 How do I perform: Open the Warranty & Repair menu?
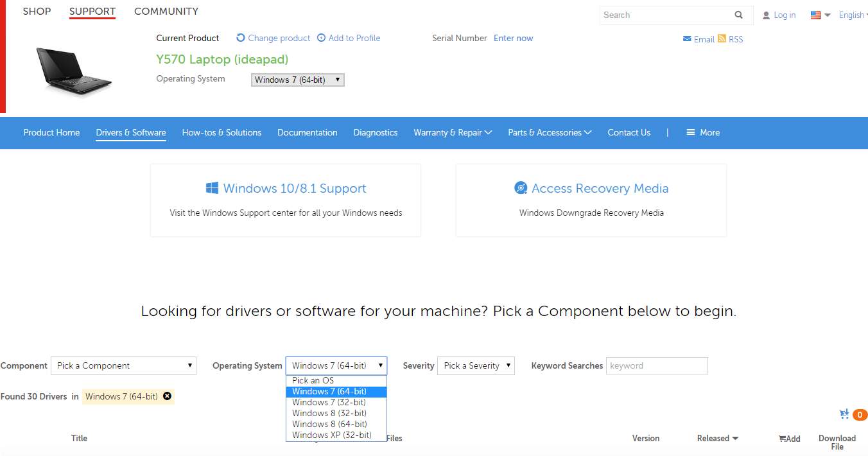click(452, 132)
